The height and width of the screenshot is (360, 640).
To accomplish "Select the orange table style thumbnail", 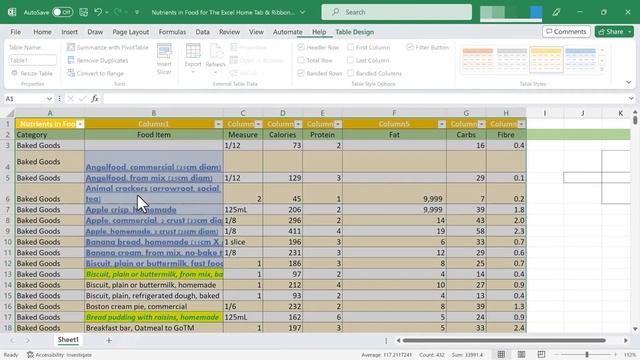I will (478, 60).
